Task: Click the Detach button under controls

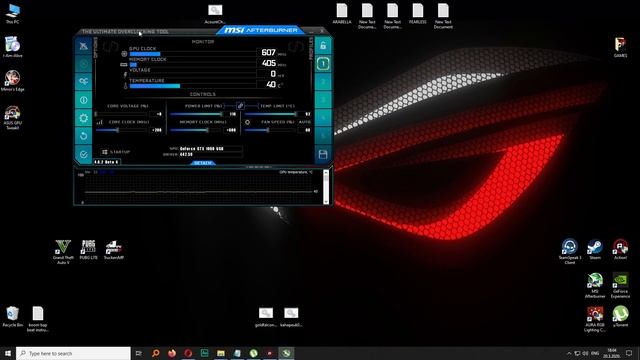Action: (203, 163)
